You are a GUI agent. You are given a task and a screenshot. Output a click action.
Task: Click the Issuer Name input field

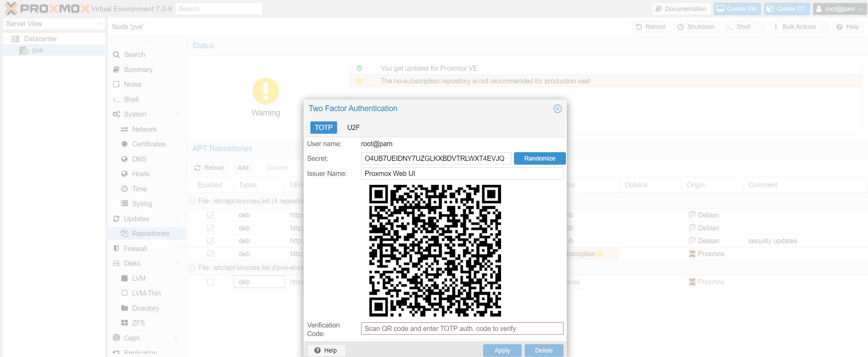click(x=462, y=174)
